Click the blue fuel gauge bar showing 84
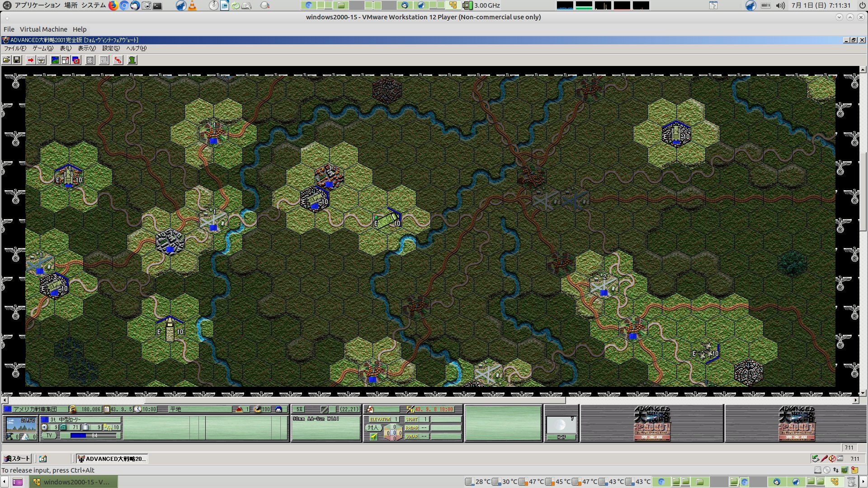 coord(90,436)
